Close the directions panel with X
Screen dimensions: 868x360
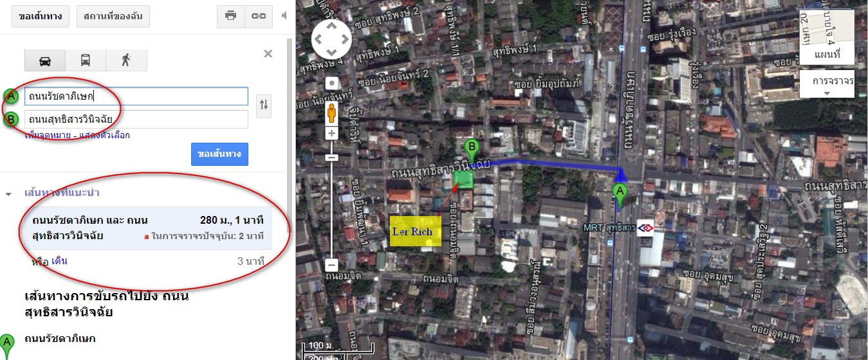point(268,53)
